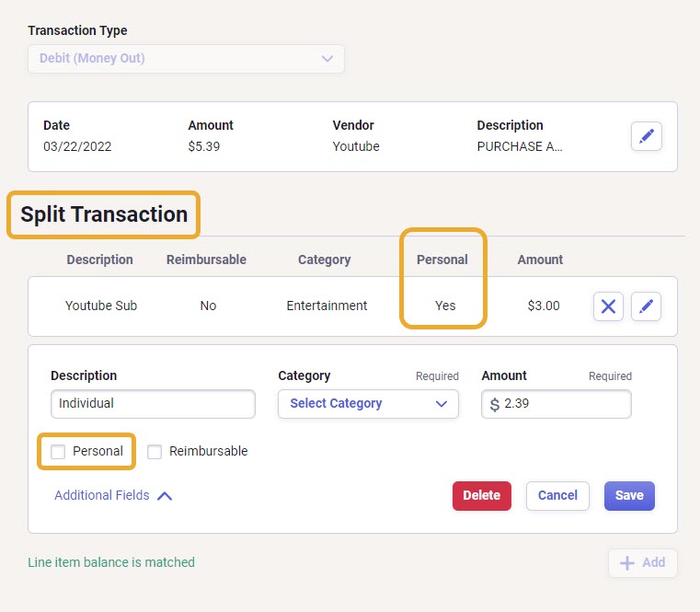The height and width of the screenshot is (612, 700).
Task: Click the Reimbursable column header
Action: coord(206,260)
